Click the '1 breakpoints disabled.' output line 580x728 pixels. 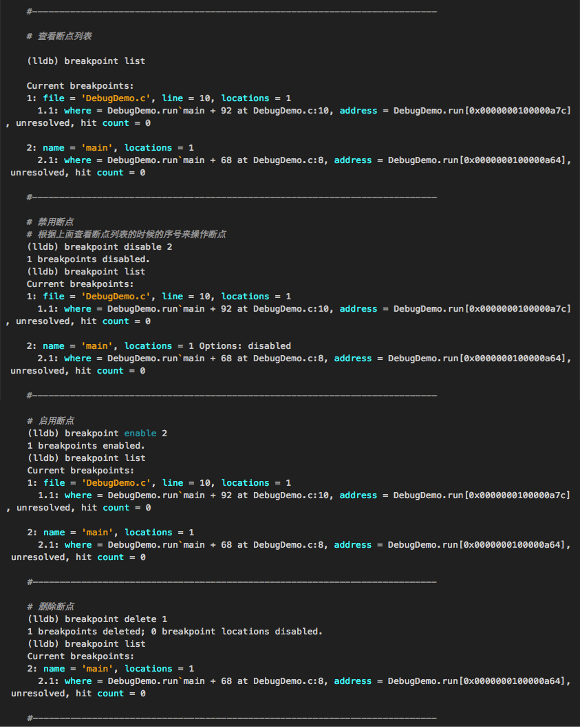click(x=88, y=259)
